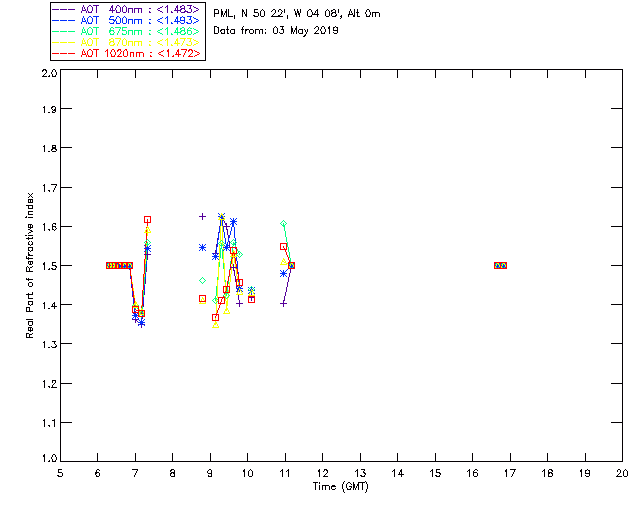
Task: Click the AOT 870nm legend entry
Action: point(126,42)
